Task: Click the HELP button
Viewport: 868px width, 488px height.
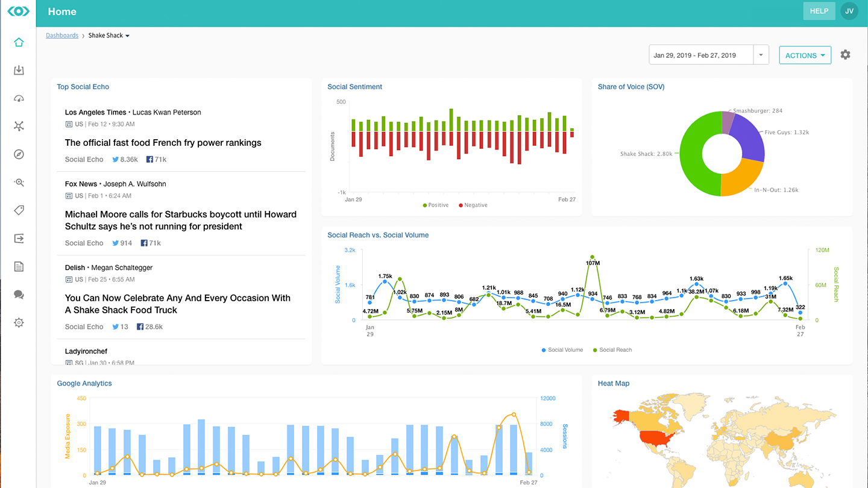Action: tap(819, 11)
